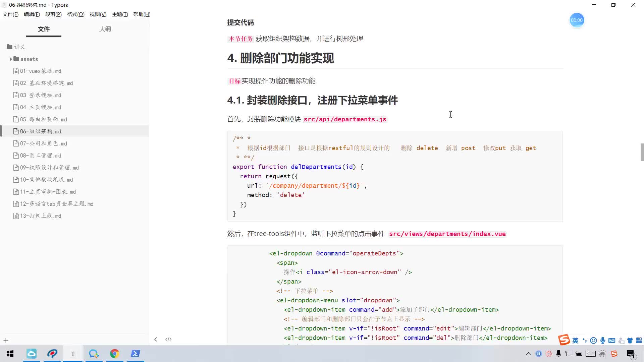Click the 提交代码 heading
The height and width of the screenshot is (362, 644).
[240, 22]
